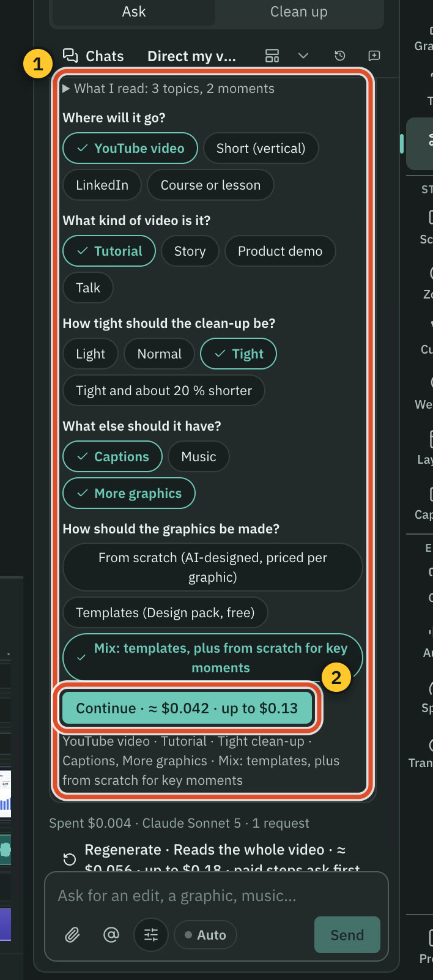The width and height of the screenshot is (433, 980).
Task: Click the 'Where will it go?' heading
Action: click(114, 118)
